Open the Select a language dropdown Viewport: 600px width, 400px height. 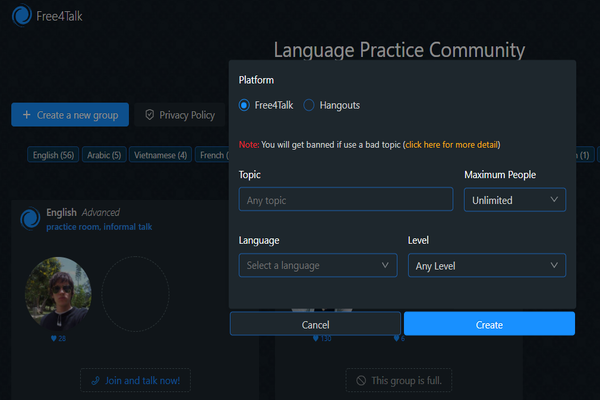tap(318, 265)
